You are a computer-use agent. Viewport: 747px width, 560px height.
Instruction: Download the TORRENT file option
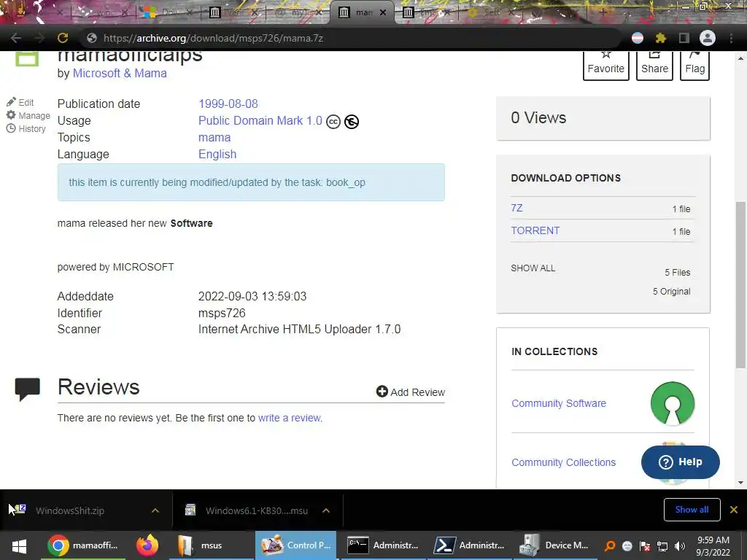pyautogui.click(x=535, y=230)
